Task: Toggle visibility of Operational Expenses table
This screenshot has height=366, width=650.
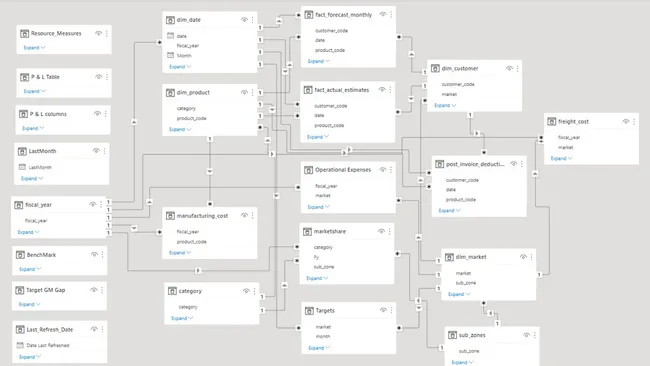Action: (x=383, y=170)
